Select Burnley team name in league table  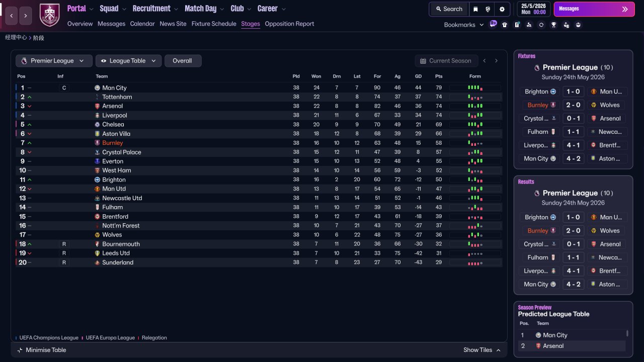click(113, 143)
